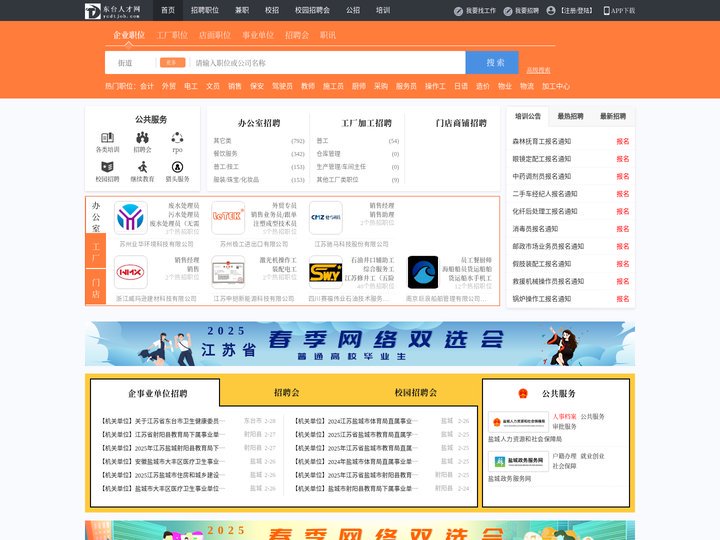Image resolution: width=720 pixels, height=540 pixels.
Task: Switch to the 最新招聘 tab
Action: pos(613,116)
